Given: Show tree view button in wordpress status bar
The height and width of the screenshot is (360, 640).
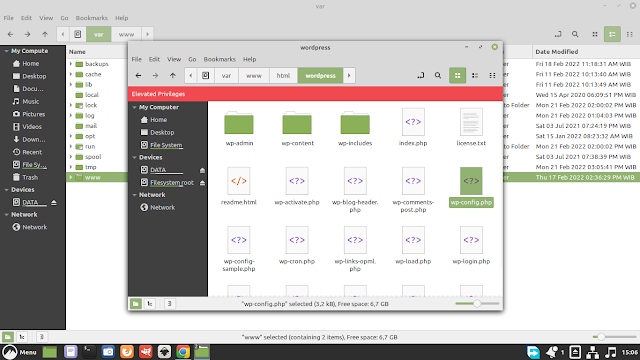Looking at the screenshot, I should [x=150, y=304].
